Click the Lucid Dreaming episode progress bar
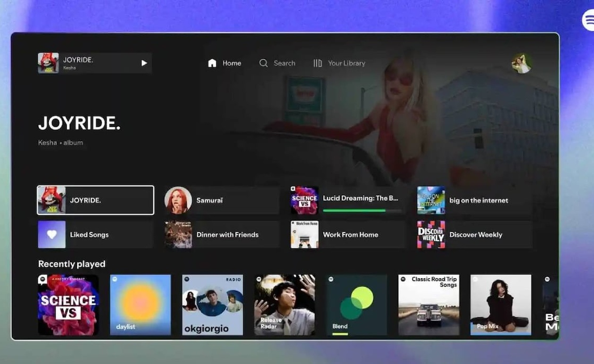 363,210
